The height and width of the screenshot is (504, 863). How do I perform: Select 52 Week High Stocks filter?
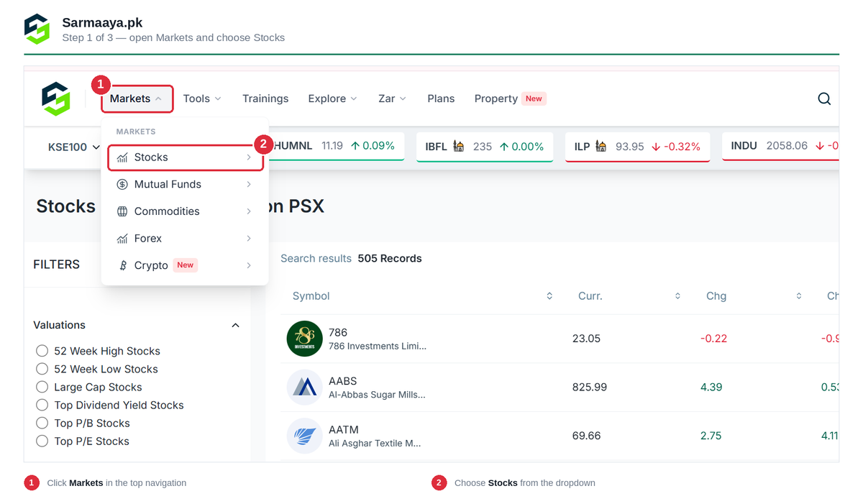42,351
